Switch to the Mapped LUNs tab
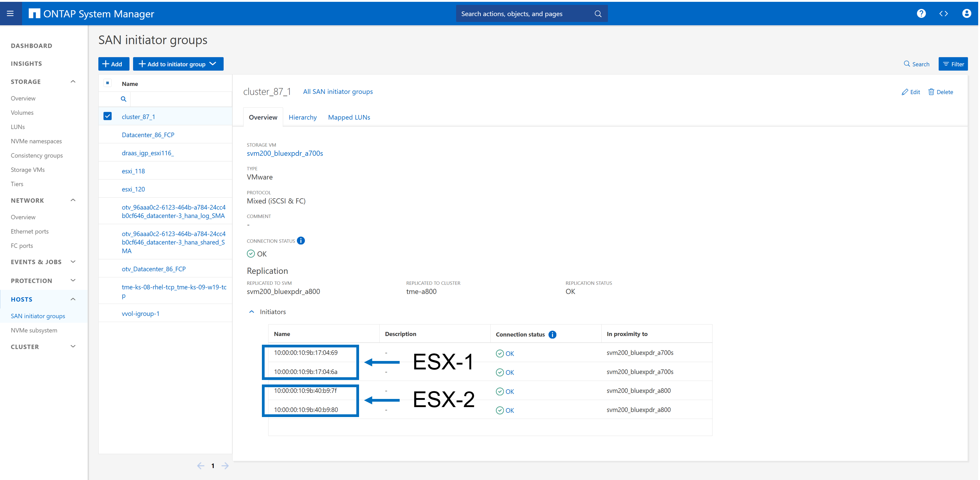980x480 pixels. tap(349, 118)
